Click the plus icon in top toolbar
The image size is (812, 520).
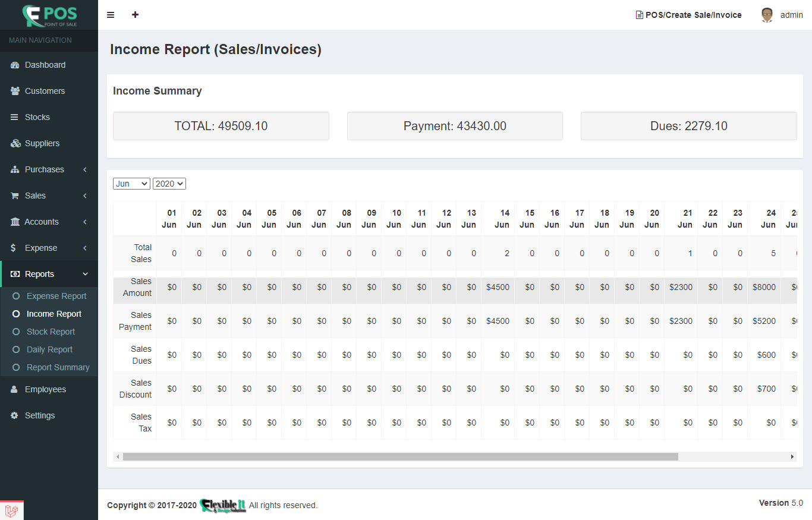[x=135, y=14]
